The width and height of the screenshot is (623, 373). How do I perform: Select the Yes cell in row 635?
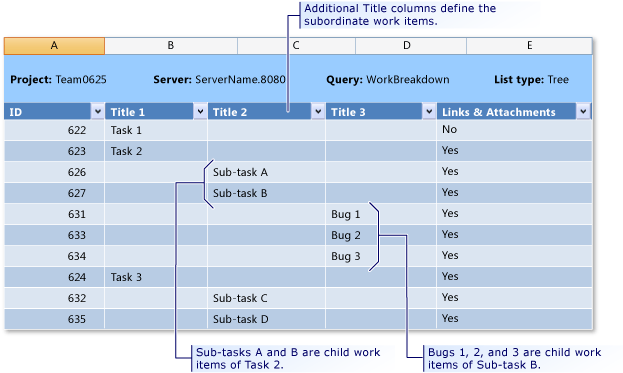click(514, 319)
